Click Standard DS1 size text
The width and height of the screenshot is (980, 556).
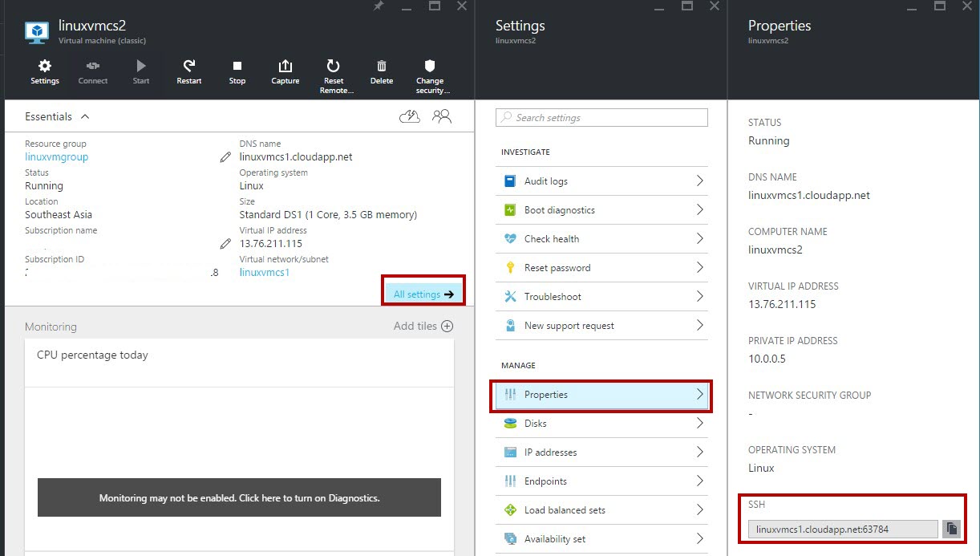328,215
